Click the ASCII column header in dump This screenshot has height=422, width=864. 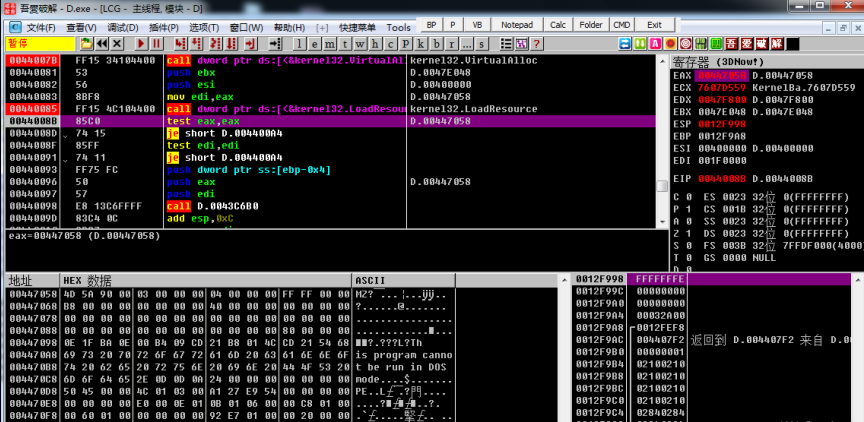[x=404, y=280]
